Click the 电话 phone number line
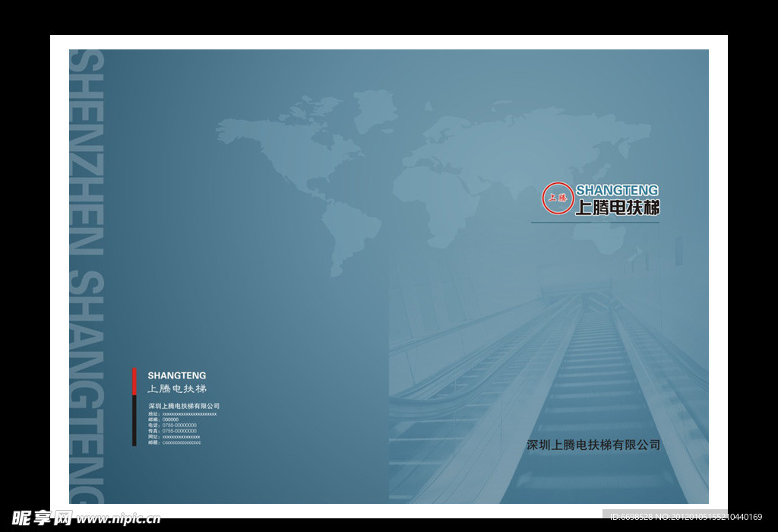The width and height of the screenshot is (778, 532). pyautogui.click(x=172, y=426)
